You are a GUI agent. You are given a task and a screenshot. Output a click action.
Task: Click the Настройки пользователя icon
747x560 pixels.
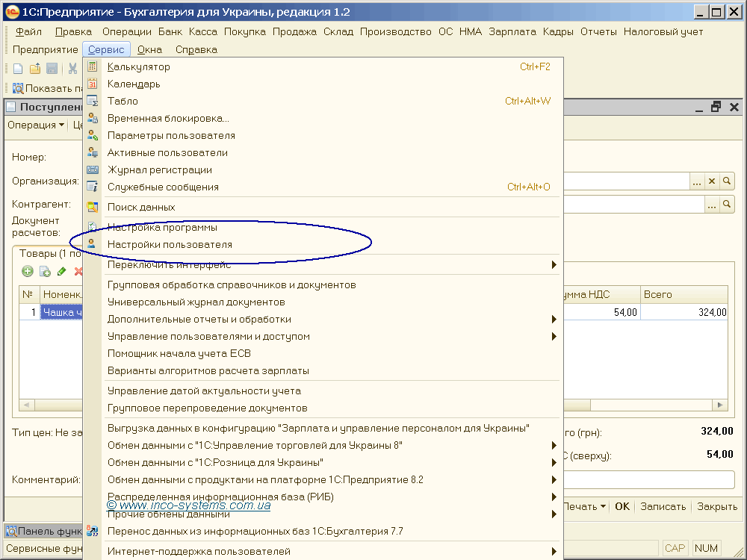tap(91, 244)
